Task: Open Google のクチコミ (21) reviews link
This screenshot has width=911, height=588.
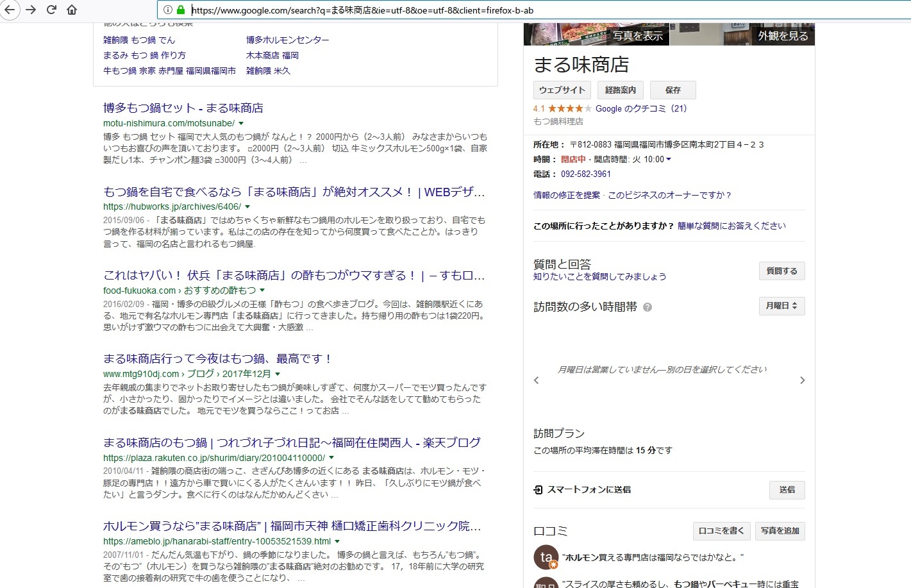Action: pos(641,108)
